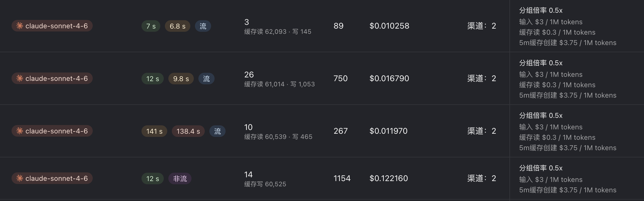The width and height of the screenshot is (644, 201).
Task: Click the 流 badge in the first row
Action: 203,26
